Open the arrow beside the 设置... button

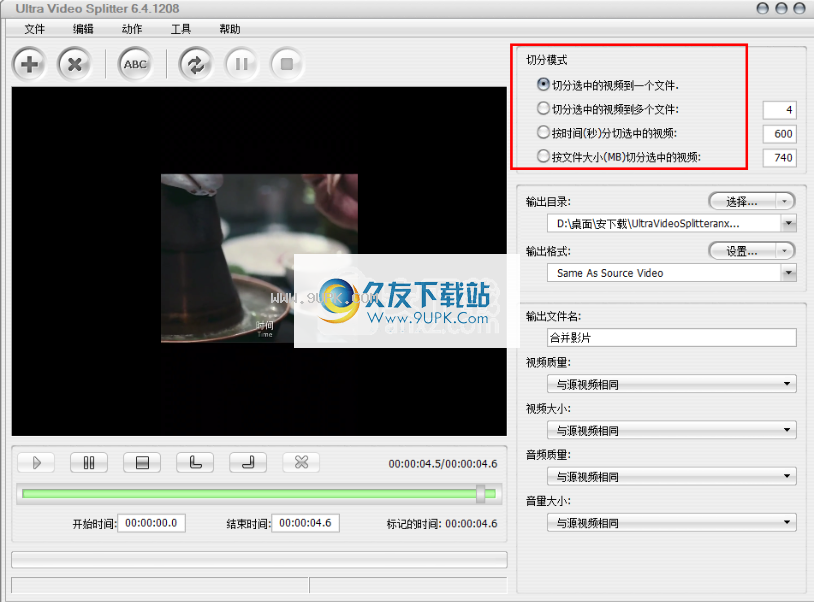pos(785,251)
